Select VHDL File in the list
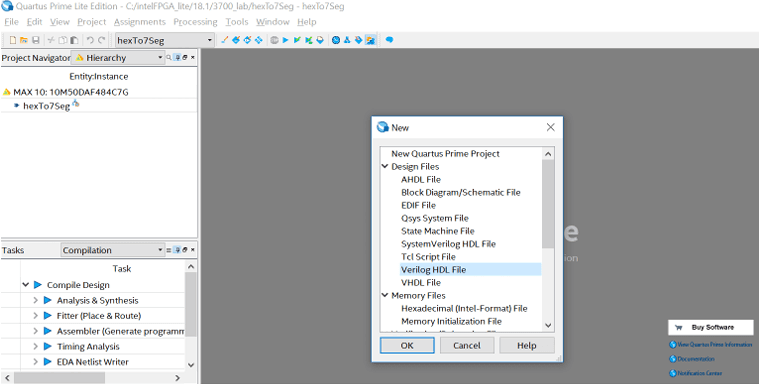The height and width of the screenshot is (384, 759). click(421, 282)
